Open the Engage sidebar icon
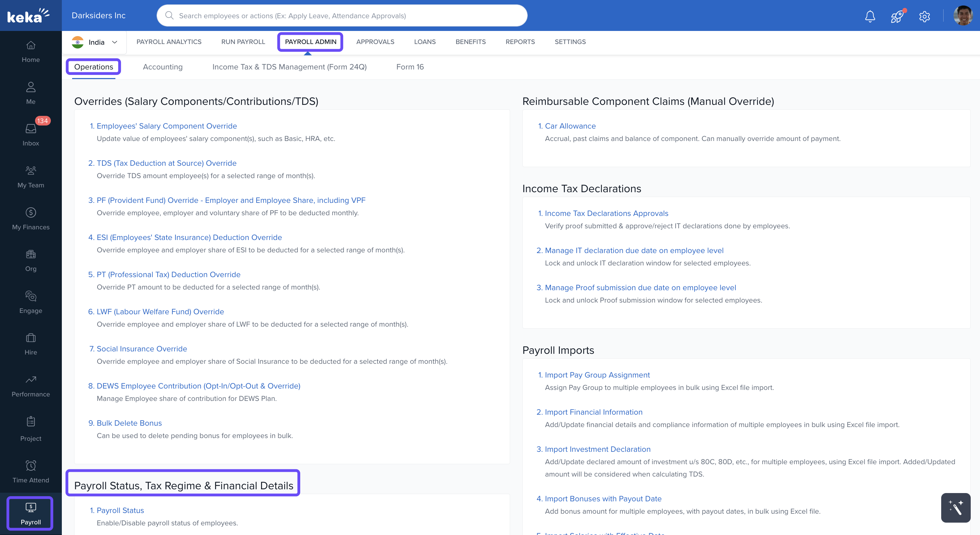The image size is (980, 535). click(x=31, y=302)
